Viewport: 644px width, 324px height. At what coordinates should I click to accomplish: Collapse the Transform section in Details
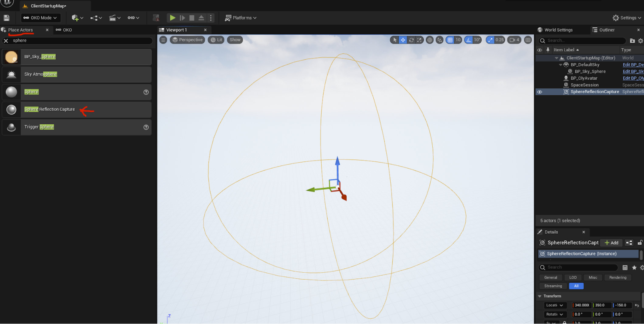[x=540, y=296]
